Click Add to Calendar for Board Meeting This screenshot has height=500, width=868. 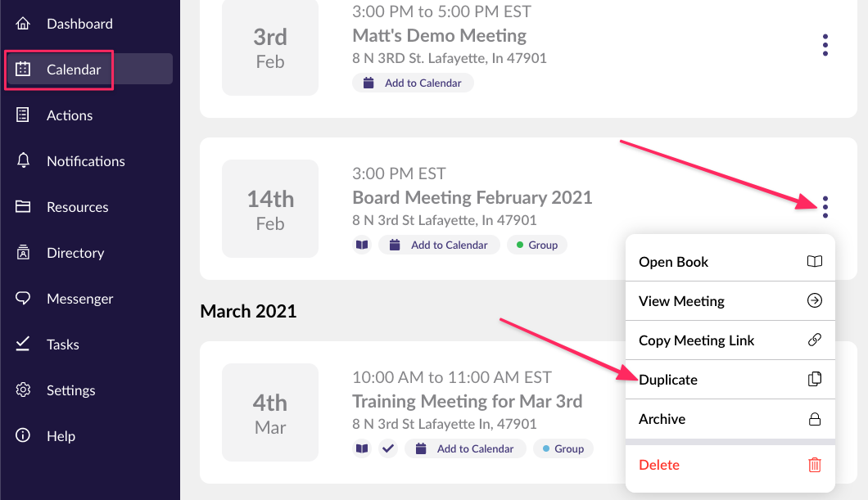(440, 245)
